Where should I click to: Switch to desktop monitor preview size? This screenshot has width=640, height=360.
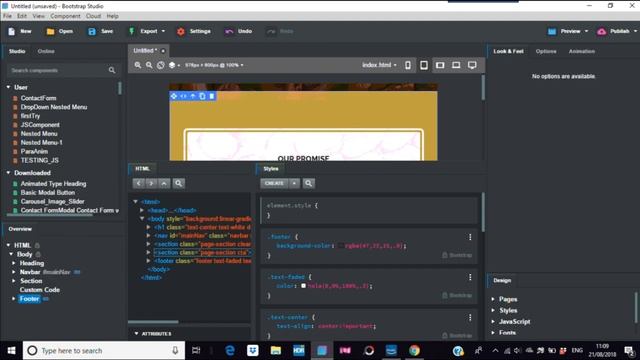coord(472,65)
